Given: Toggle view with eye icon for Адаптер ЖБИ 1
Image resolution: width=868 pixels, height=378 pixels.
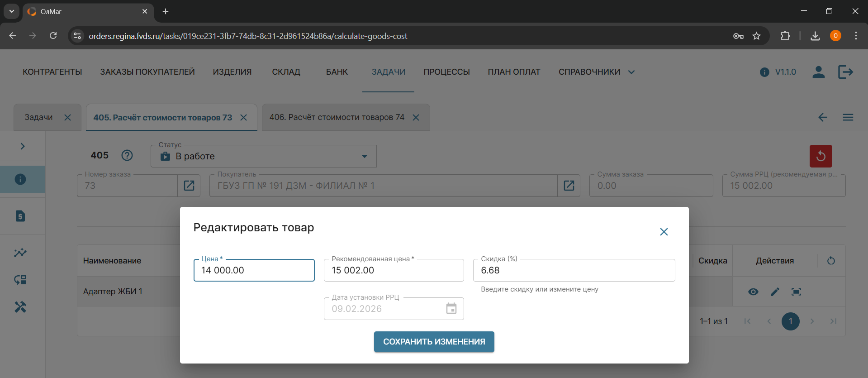Looking at the screenshot, I should (753, 292).
